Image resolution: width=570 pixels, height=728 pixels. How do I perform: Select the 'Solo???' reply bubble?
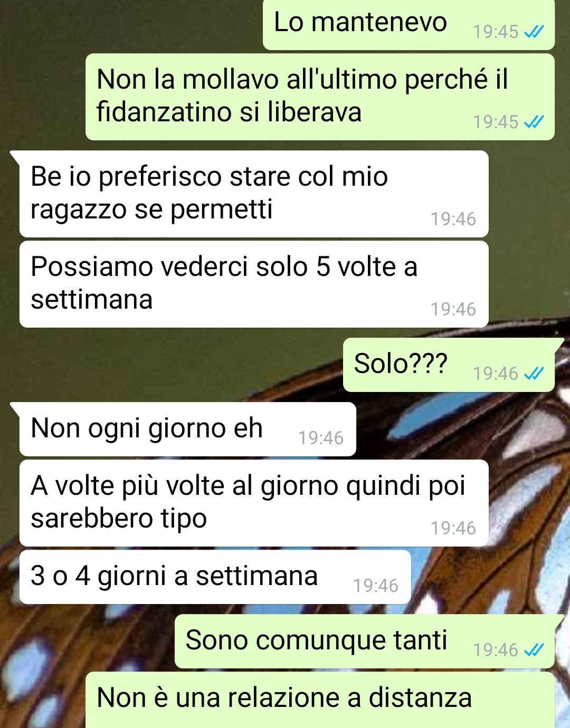[449, 365]
